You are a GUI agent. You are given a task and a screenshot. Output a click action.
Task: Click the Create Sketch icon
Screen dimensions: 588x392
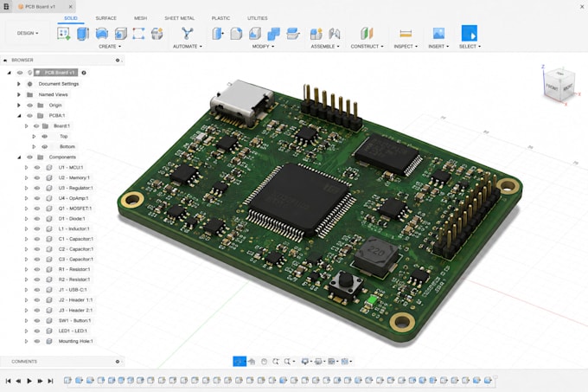[64, 34]
